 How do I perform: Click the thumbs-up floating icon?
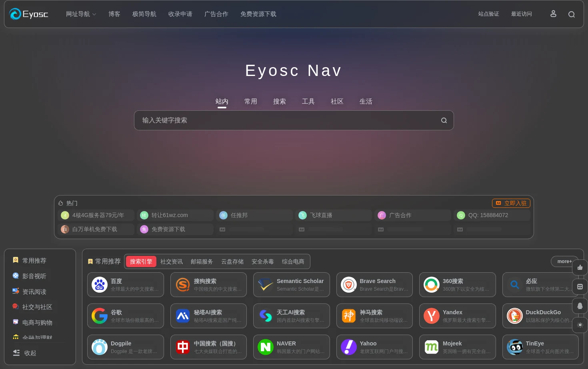pos(580,267)
